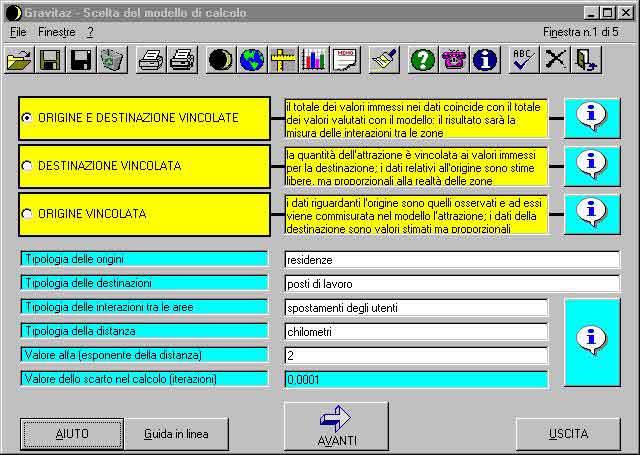Click the 'Valore alfa' input field
This screenshot has height=455, width=640.
point(415,356)
